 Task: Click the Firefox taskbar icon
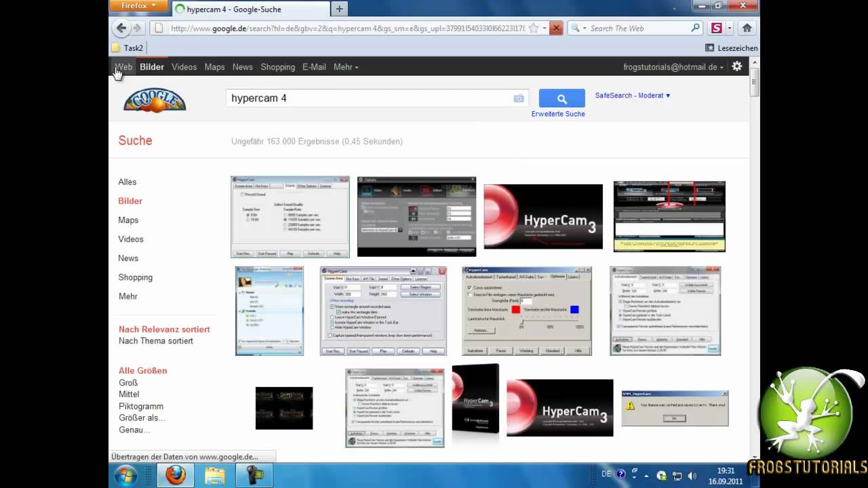176,475
